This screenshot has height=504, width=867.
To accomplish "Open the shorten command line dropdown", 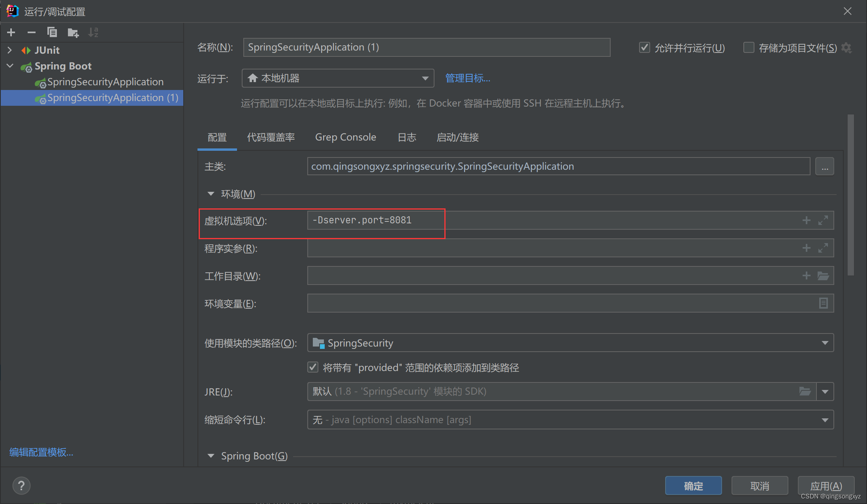I will point(570,420).
